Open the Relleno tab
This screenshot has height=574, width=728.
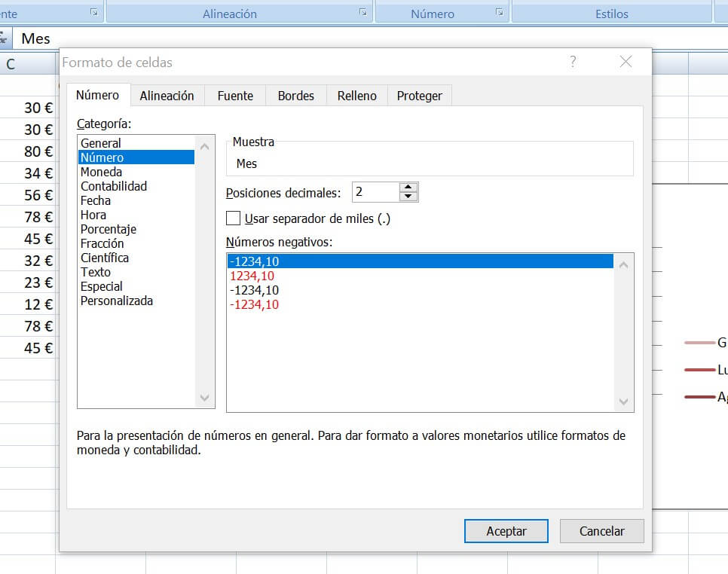356,95
